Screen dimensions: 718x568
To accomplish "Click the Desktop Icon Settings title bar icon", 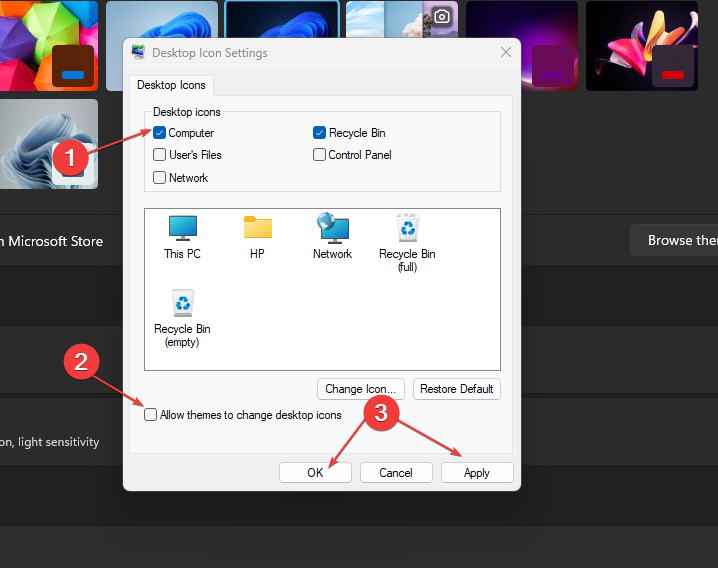I will 138,52.
